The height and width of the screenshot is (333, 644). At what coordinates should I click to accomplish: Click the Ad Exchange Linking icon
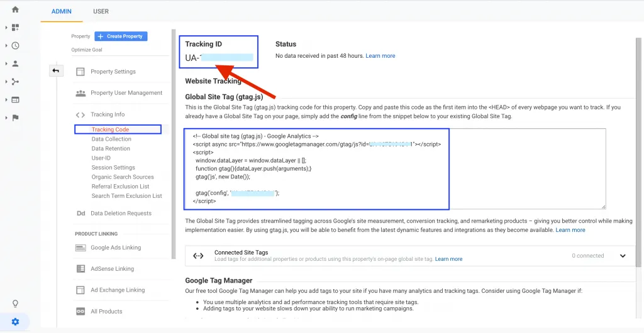(80, 290)
